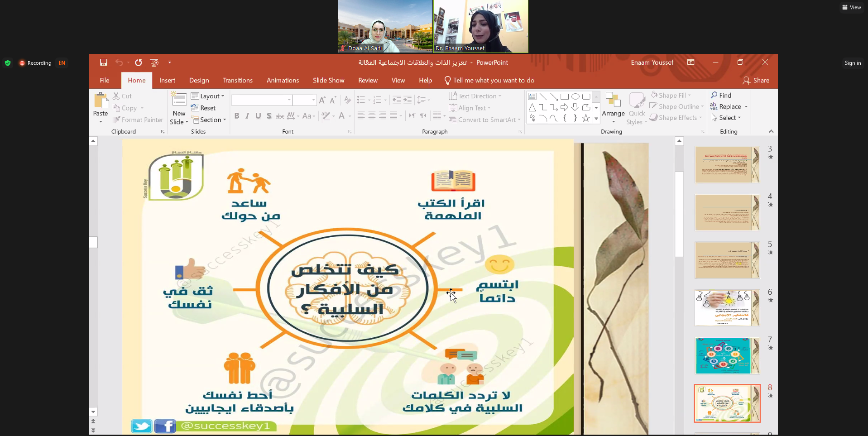Toggle Underline formatting

(258, 116)
